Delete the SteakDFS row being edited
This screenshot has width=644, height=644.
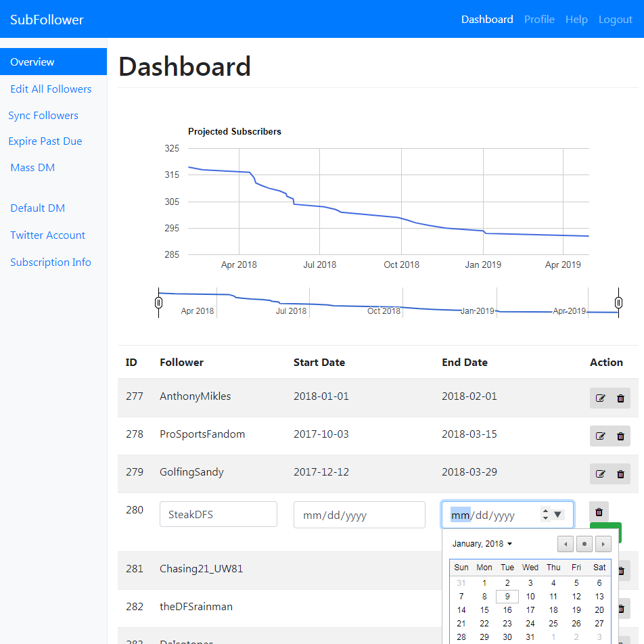(x=599, y=512)
